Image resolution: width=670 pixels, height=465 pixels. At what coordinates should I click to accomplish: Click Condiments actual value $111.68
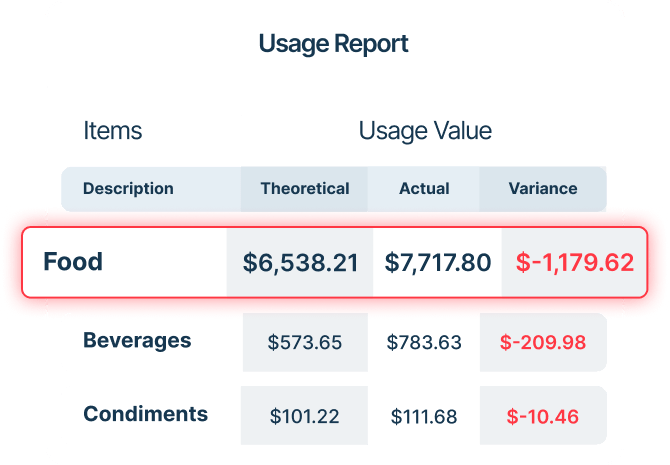(424, 416)
